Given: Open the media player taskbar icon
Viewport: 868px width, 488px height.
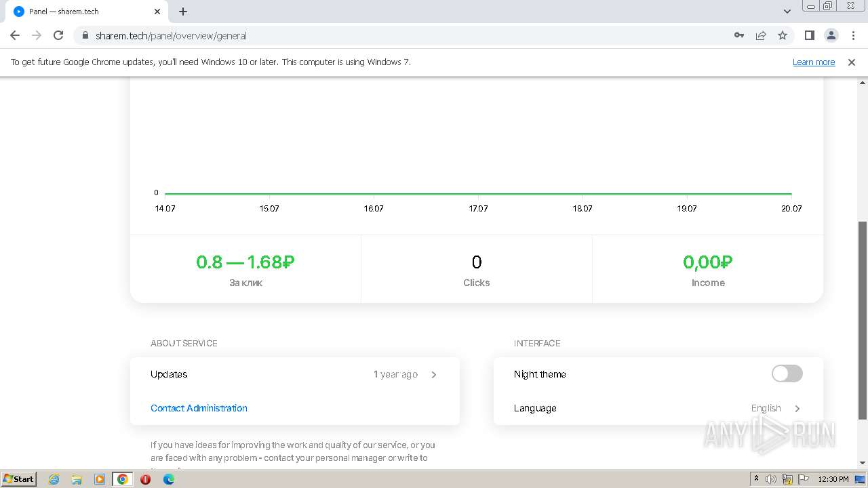Looking at the screenshot, I should pos(100,479).
